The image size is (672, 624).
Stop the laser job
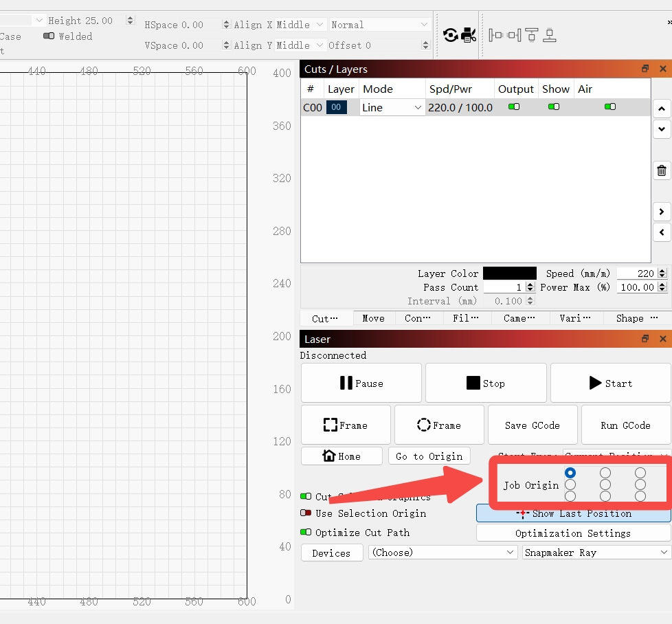486,383
